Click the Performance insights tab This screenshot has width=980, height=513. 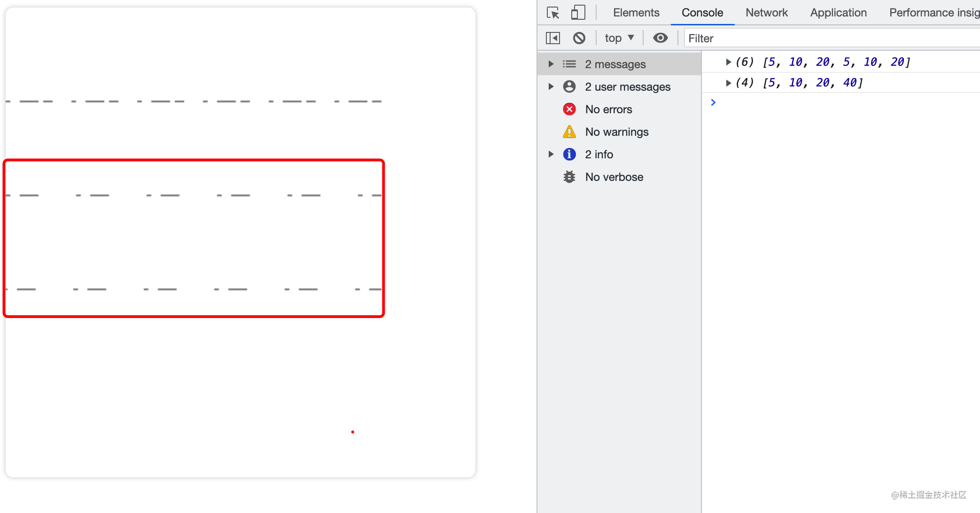pos(934,12)
